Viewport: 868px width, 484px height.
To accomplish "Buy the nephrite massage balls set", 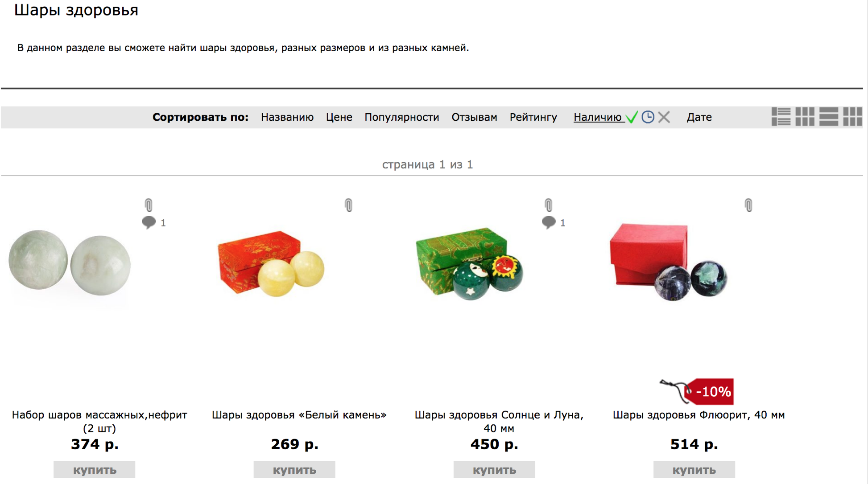I will click(x=95, y=470).
